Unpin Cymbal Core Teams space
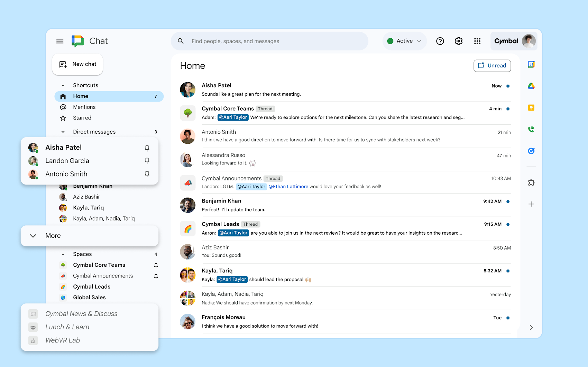Viewport: 588px width, 367px height. tap(156, 265)
